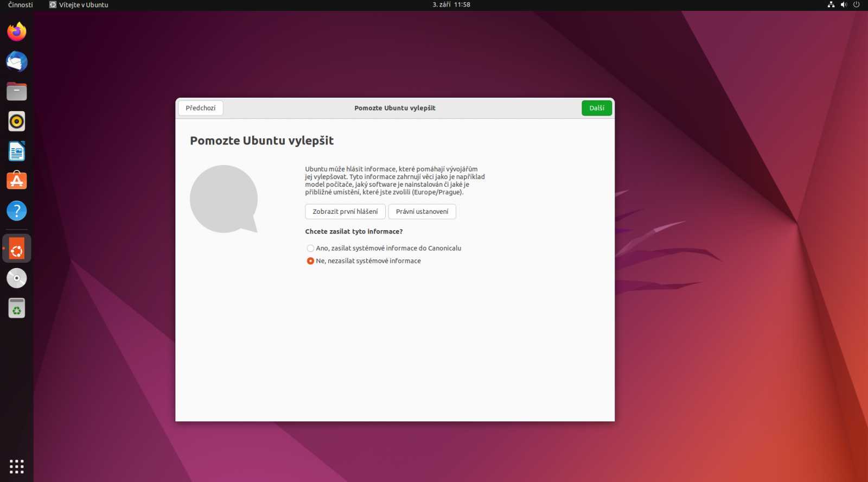
Task: Open the Trash icon in dock
Action: (x=17, y=308)
